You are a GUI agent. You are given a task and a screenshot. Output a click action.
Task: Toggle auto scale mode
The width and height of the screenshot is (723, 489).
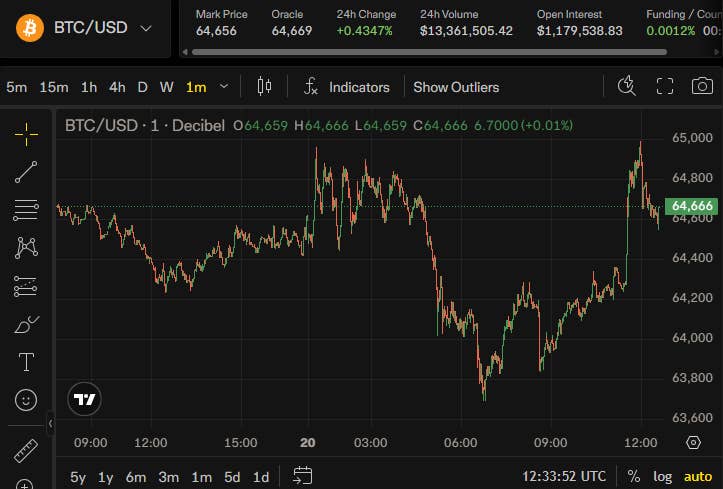[x=698, y=476]
